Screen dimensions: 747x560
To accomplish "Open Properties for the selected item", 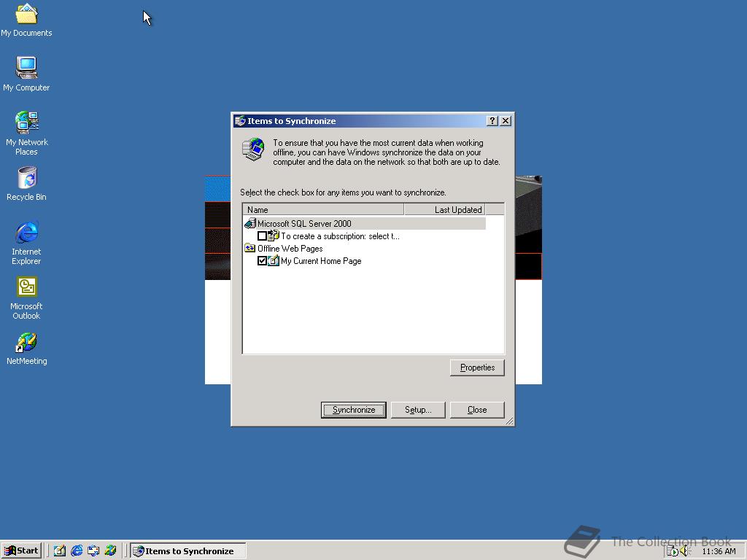I will pos(477,367).
